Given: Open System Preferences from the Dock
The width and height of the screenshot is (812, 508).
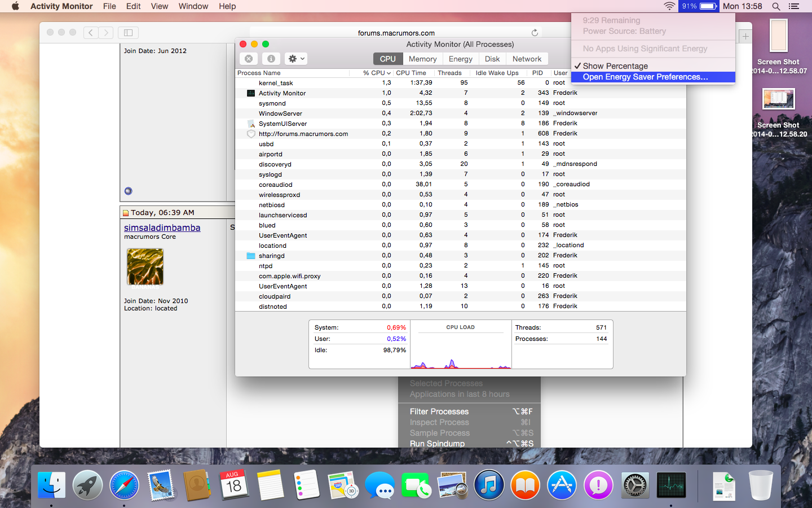Looking at the screenshot, I should [x=635, y=485].
